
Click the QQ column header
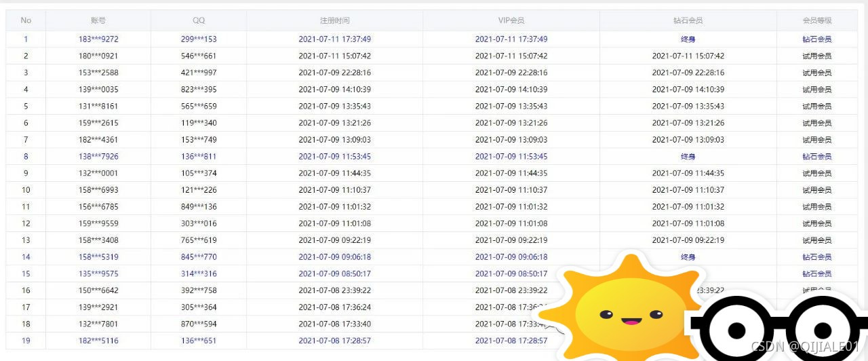(x=199, y=20)
